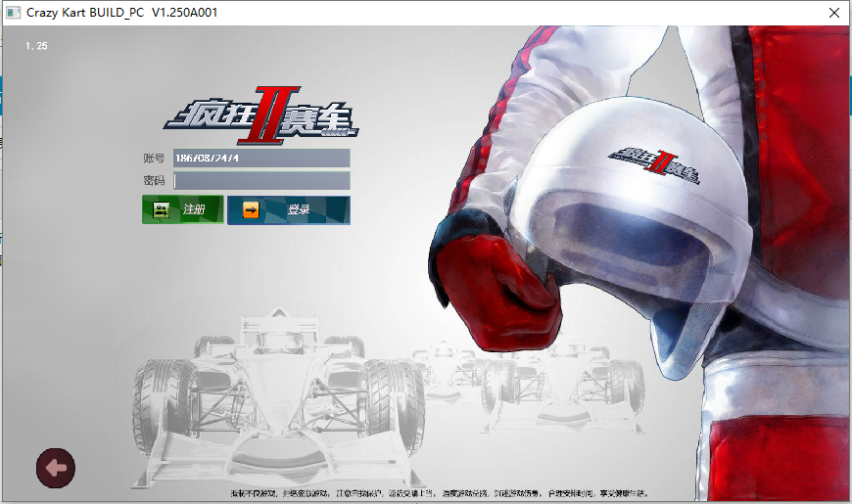Close the Crazy Kart window

coord(834,13)
